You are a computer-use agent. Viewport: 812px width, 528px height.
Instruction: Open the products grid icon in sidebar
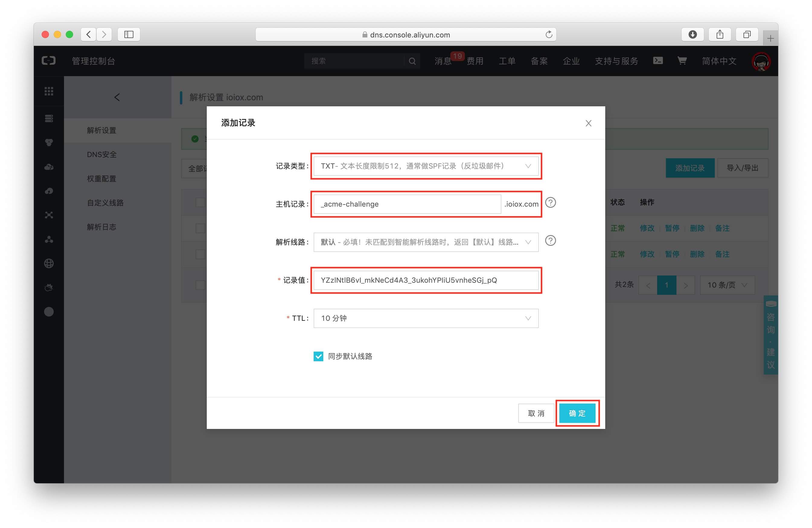[x=49, y=91]
